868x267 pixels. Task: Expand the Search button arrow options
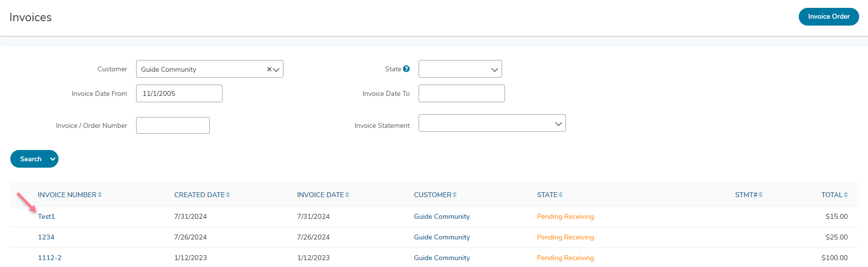[x=53, y=159]
